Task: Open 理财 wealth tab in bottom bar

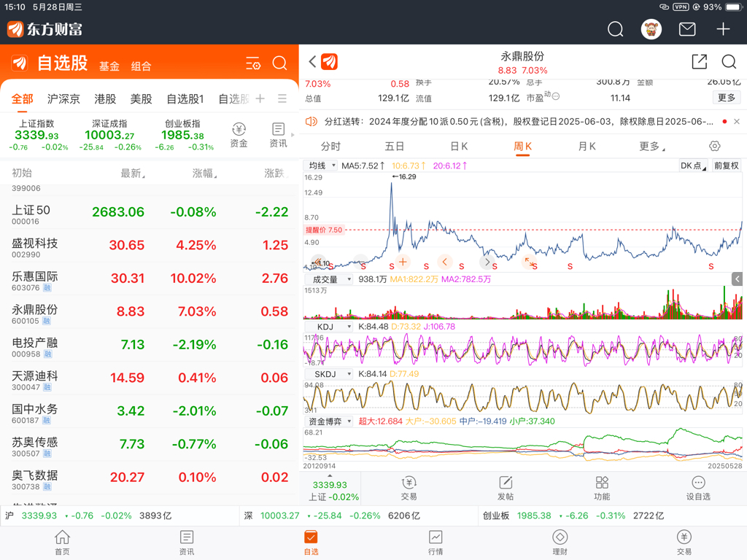Action: tap(560, 542)
